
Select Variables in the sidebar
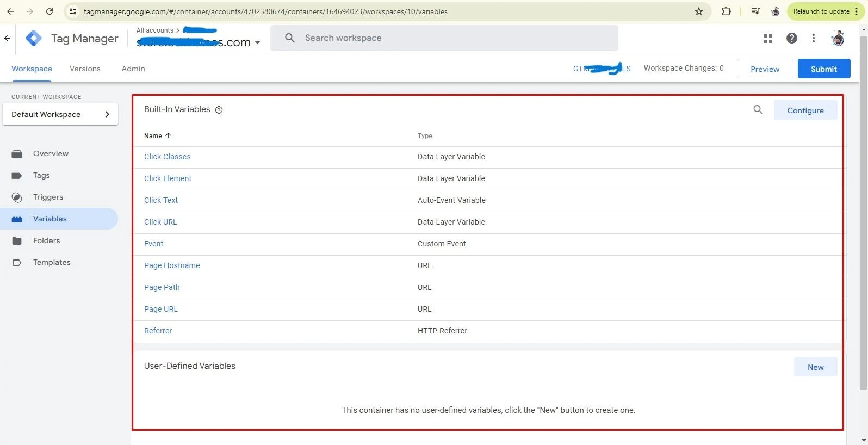[59, 219]
